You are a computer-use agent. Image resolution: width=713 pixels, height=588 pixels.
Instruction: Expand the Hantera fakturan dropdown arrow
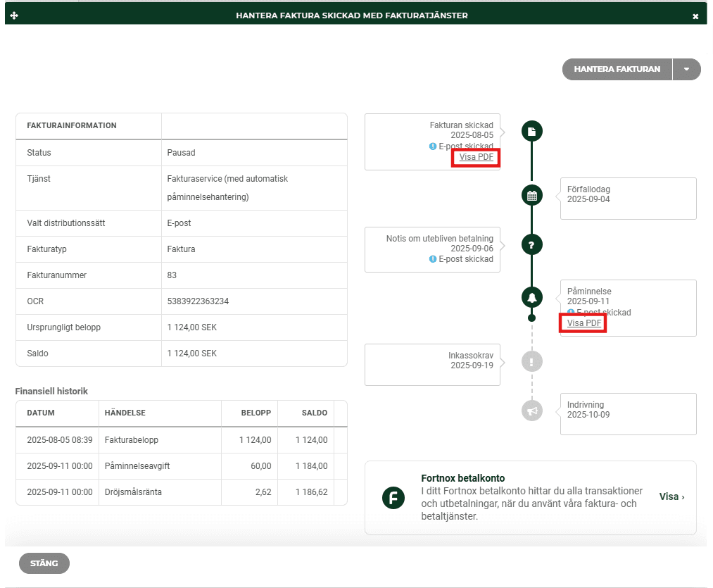point(687,69)
